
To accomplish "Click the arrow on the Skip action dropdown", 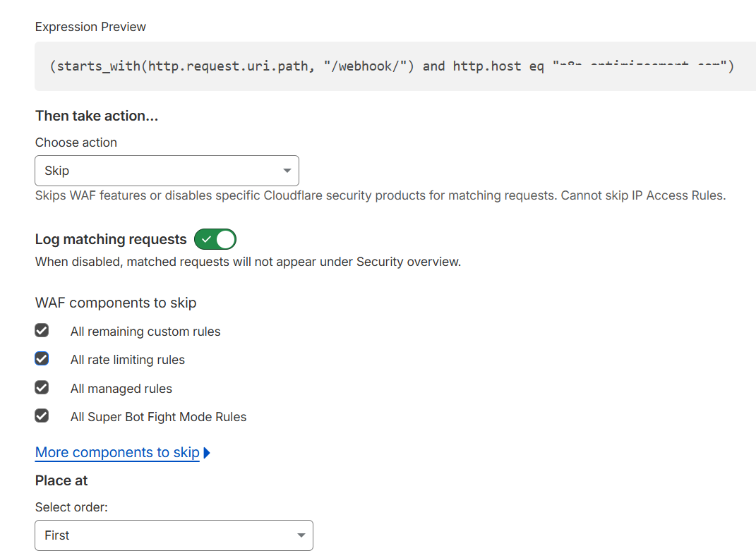I will coord(287,171).
